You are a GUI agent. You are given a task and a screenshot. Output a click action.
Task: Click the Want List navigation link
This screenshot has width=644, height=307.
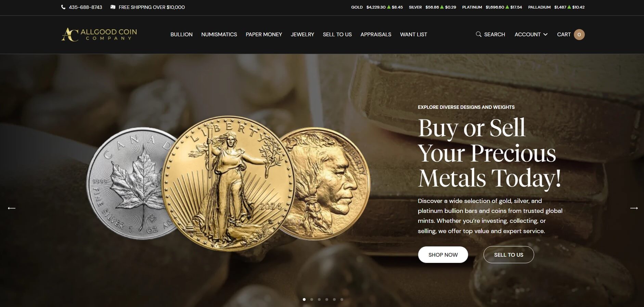pyautogui.click(x=413, y=35)
